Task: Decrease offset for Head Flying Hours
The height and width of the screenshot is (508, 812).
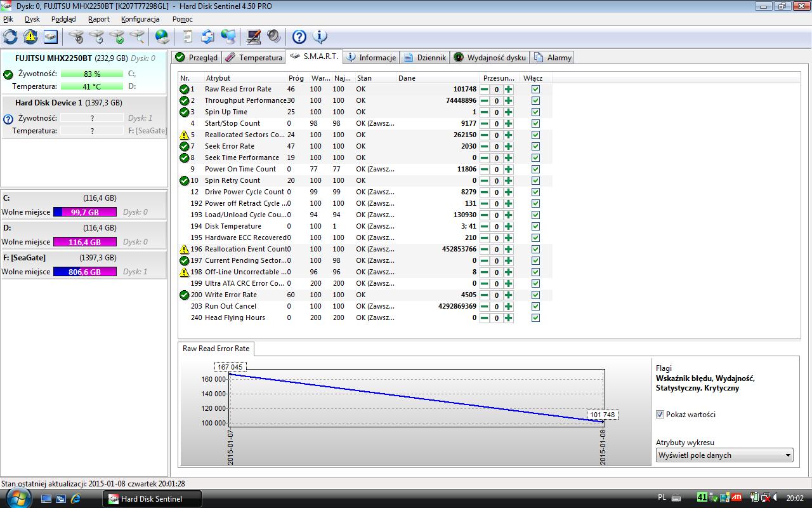Action: tap(484, 318)
